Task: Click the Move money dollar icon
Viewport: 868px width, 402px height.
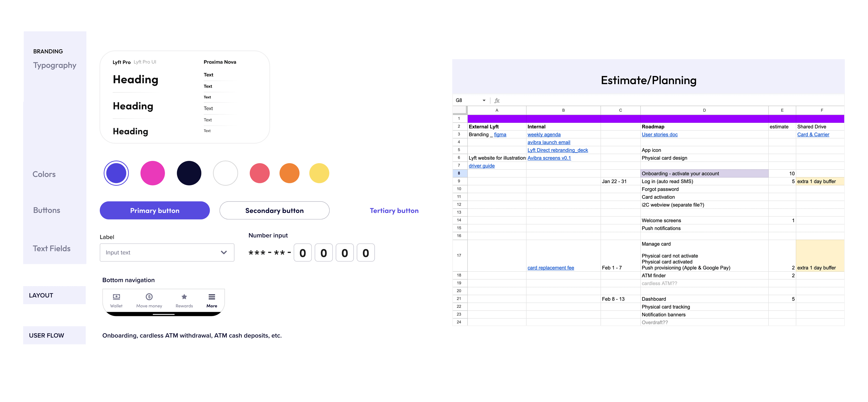Action: pyautogui.click(x=149, y=297)
